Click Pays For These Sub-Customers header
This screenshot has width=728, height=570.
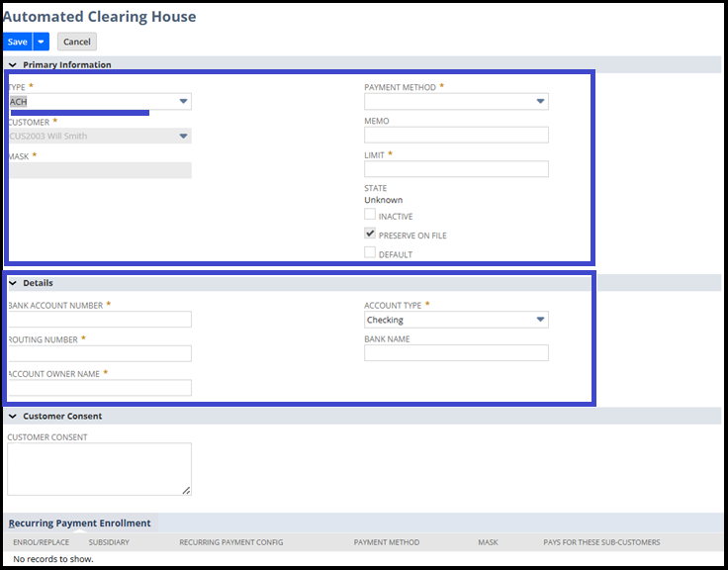pos(601,542)
